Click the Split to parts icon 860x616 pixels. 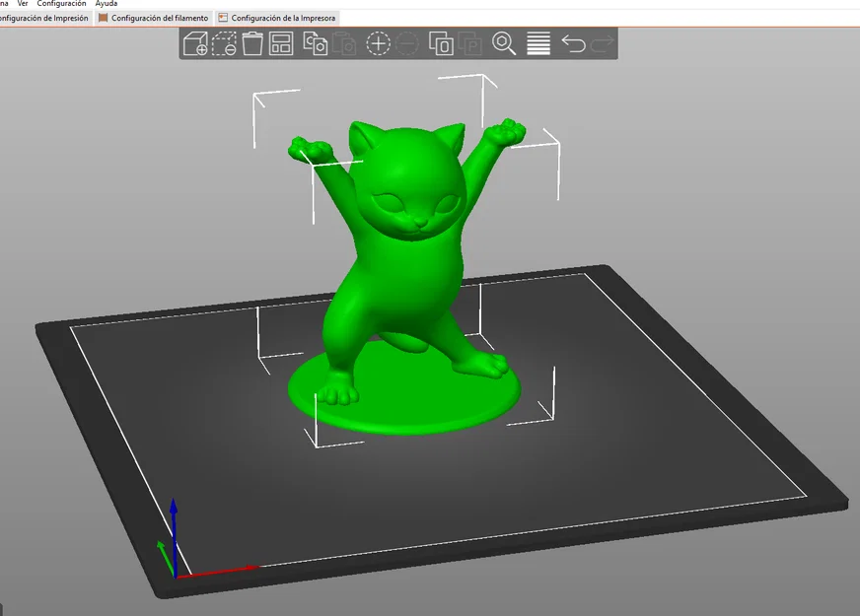click(469, 43)
